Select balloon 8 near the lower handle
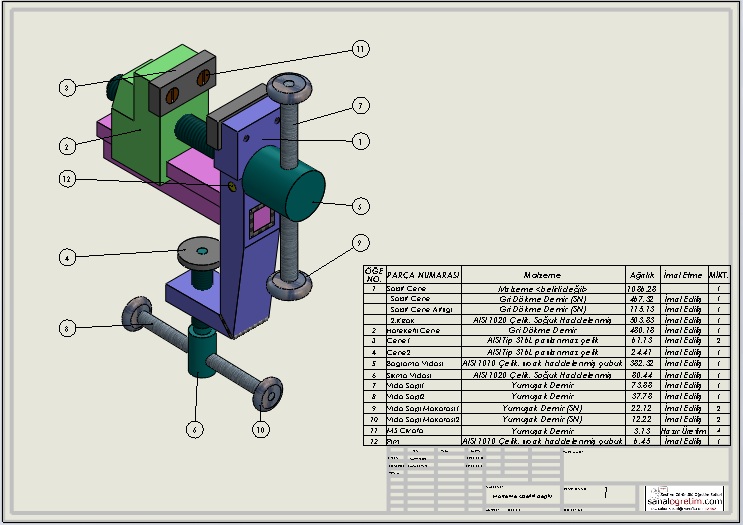This screenshot has width=743, height=525. pyautogui.click(x=67, y=327)
